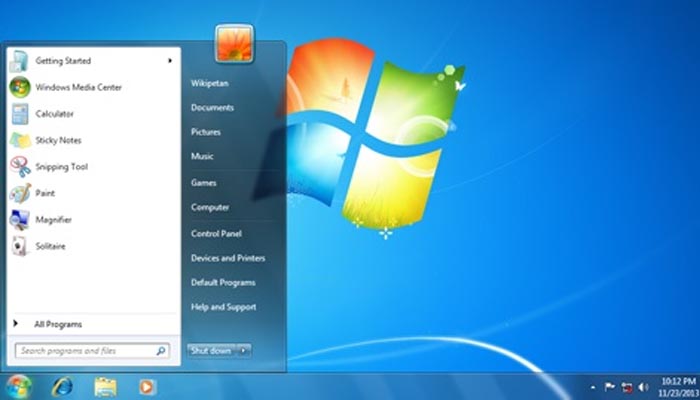Screen dimensions: 700x400
Task: Open Internet Explorer from taskbar
Action: point(62,387)
